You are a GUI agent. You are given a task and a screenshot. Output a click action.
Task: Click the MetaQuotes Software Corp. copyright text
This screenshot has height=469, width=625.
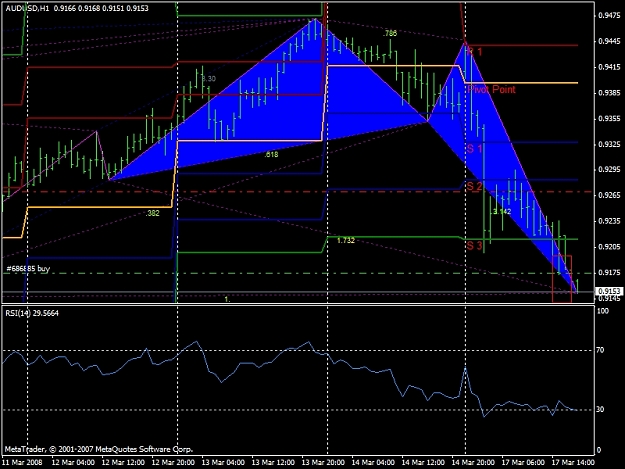(x=98, y=449)
